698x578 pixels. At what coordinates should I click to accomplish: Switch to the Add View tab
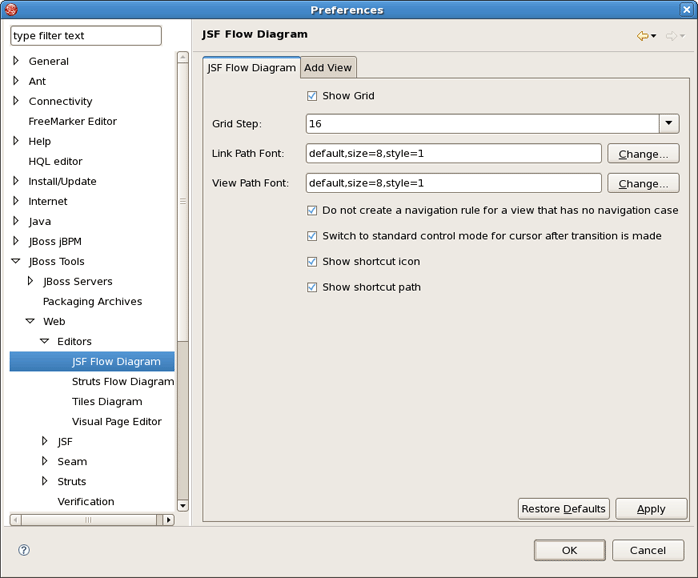(x=328, y=68)
